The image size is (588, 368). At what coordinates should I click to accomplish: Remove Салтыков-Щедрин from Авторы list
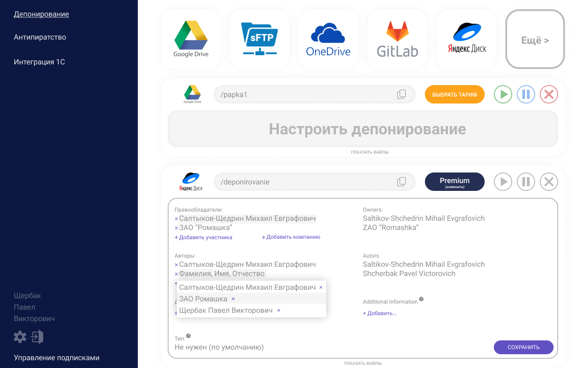[x=176, y=265]
